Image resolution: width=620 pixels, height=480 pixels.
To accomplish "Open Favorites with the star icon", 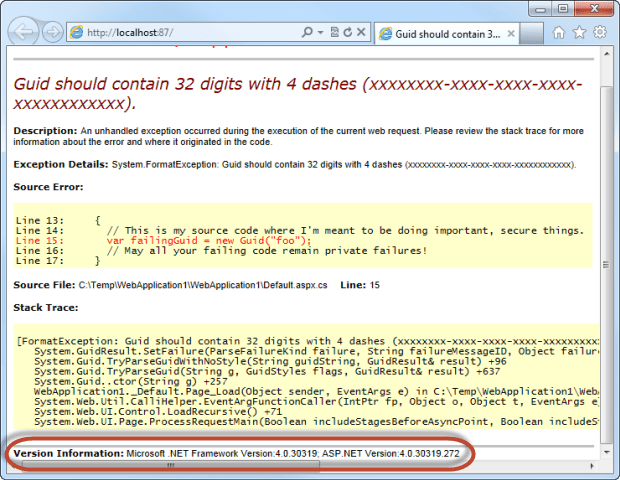I will pos(579,32).
